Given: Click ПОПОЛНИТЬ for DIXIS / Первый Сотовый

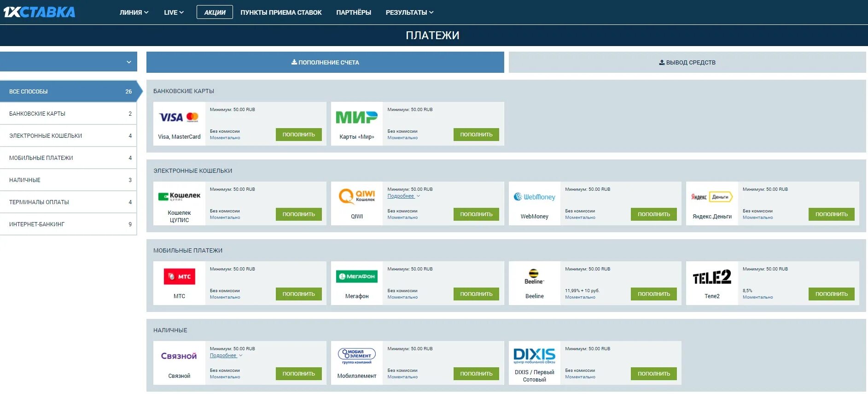Looking at the screenshot, I should (x=654, y=374).
